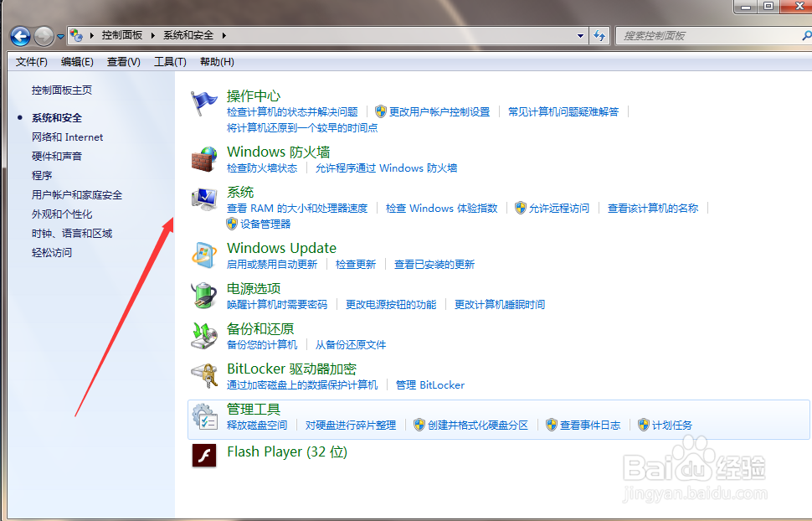
Task: Open the 管理工具 heading link
Action: coord(254,409)
